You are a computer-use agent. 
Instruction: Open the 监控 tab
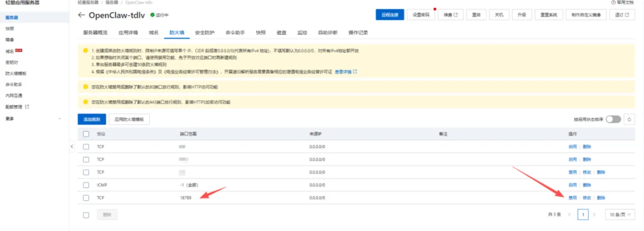[x=302, y=33]
